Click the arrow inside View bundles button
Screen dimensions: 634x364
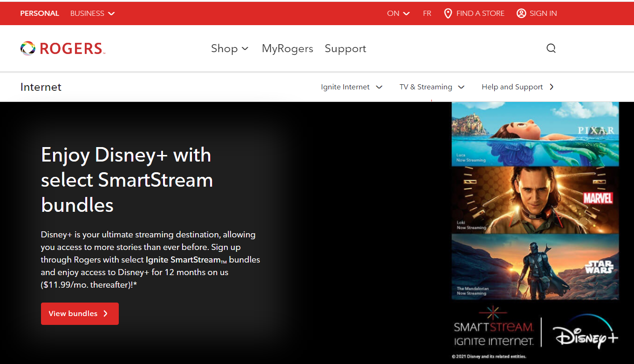click(x=106, y=314)
